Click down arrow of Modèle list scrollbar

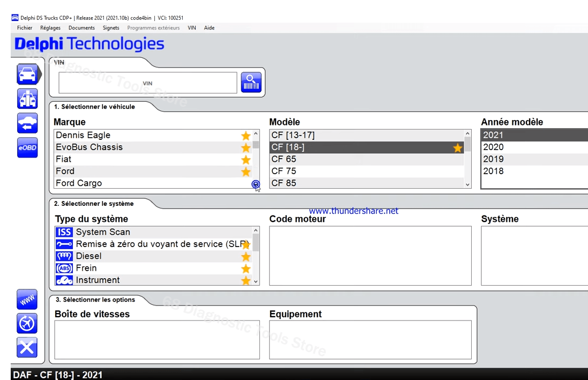(x=467, y=184)
